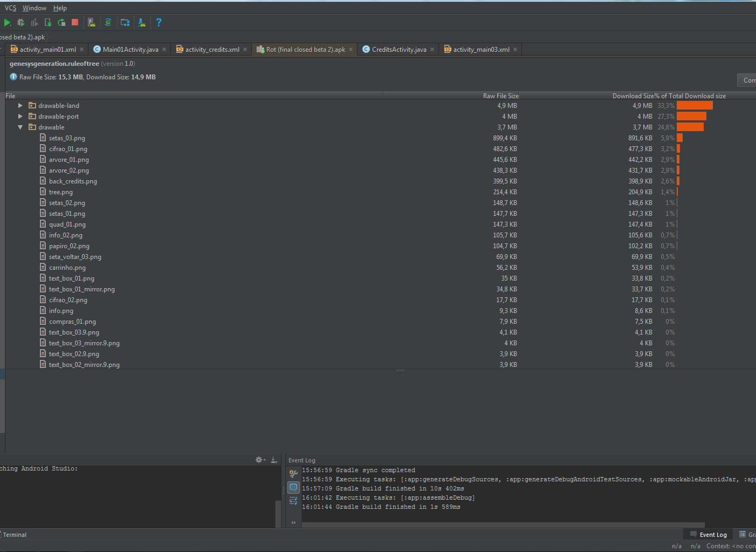
Task: Click the Event Log horizontal scrollbar
Action: point(503,525)
